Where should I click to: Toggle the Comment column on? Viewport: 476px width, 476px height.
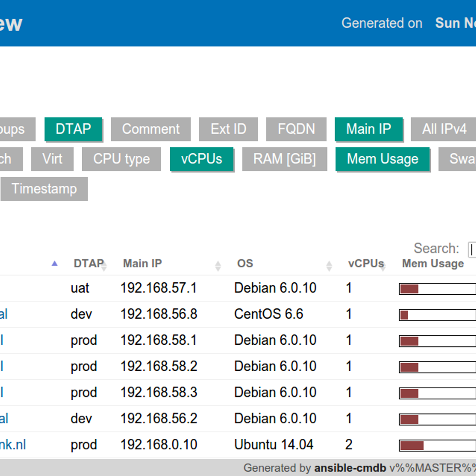coord(151,129)
